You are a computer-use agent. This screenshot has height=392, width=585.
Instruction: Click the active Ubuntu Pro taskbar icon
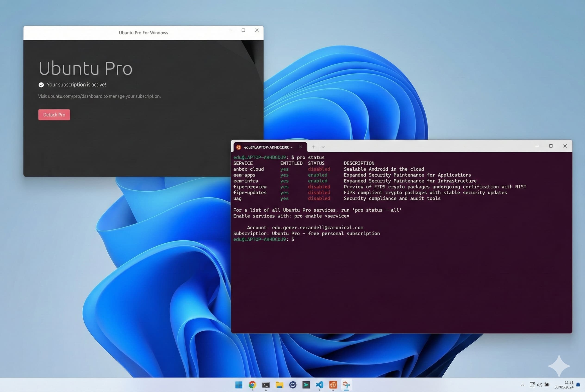pos(346,385)
